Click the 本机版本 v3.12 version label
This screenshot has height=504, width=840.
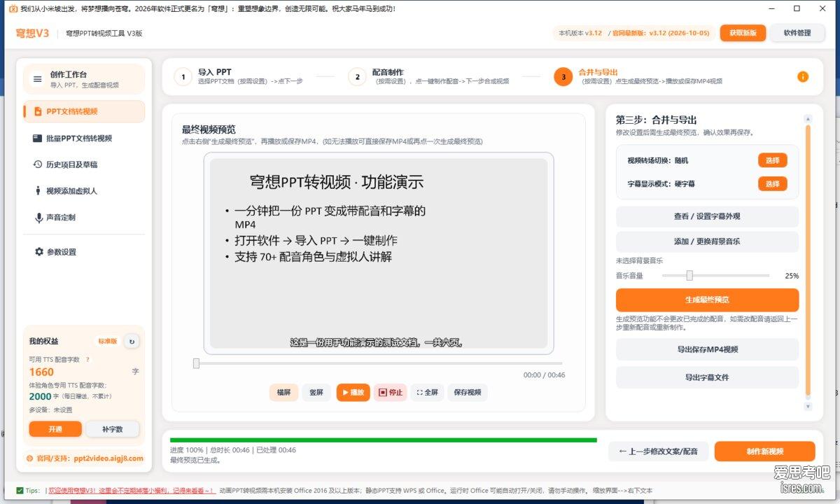[x=580, y=33]
